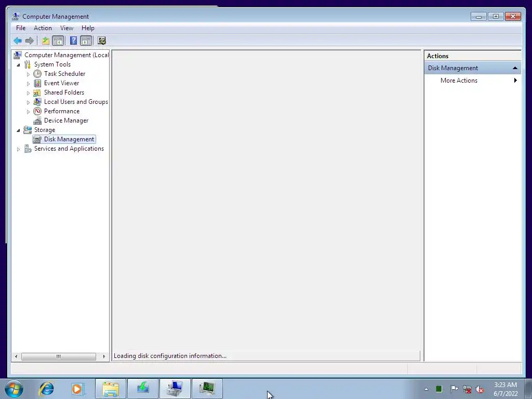The image size is (532, 399).
Task: Click More Actions in Actions pane
Action: (x=459, y=81)
